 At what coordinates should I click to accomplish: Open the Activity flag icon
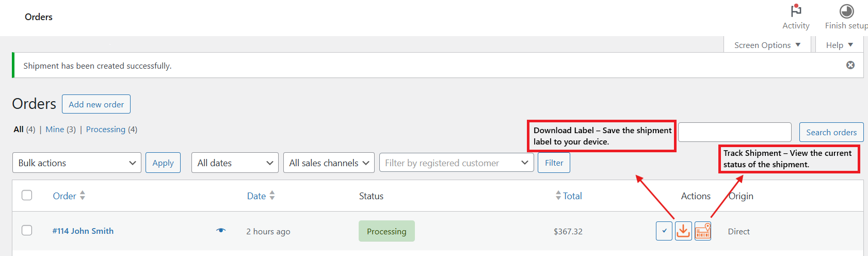(796, 11)
